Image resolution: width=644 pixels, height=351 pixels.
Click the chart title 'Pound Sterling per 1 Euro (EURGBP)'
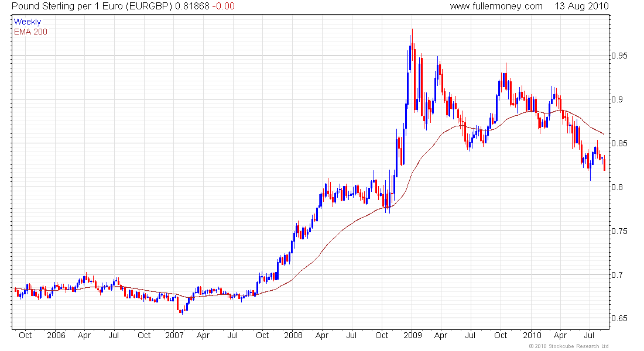pos(92,6)
